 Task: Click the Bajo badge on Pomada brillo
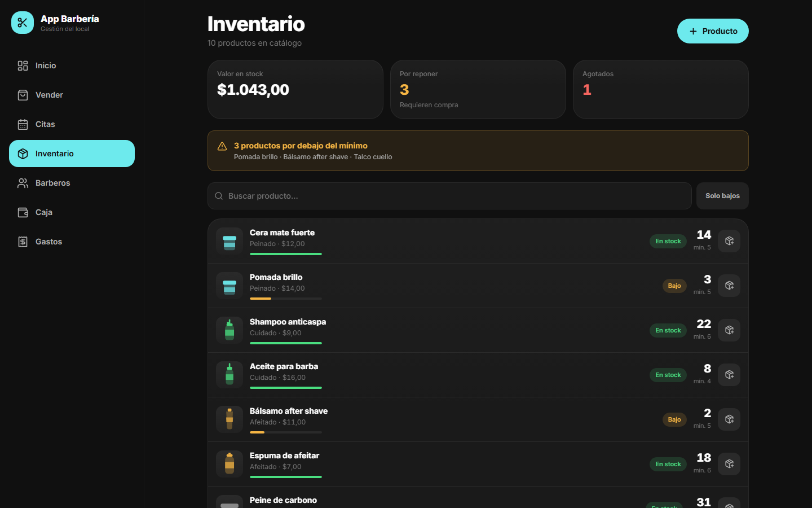click(674, 286)
